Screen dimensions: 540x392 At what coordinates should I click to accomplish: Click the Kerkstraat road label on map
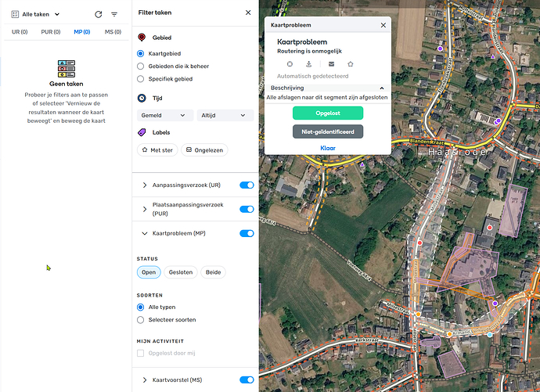coord(368,340)
